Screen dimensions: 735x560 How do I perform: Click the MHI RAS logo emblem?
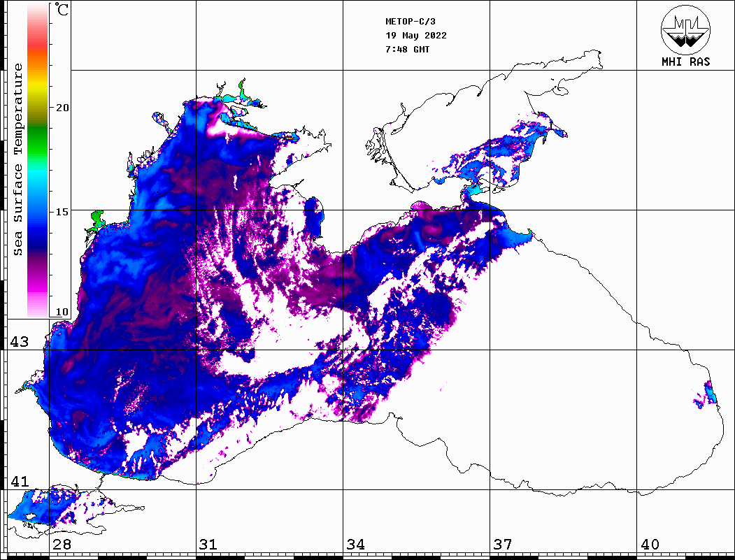(685, 29)
